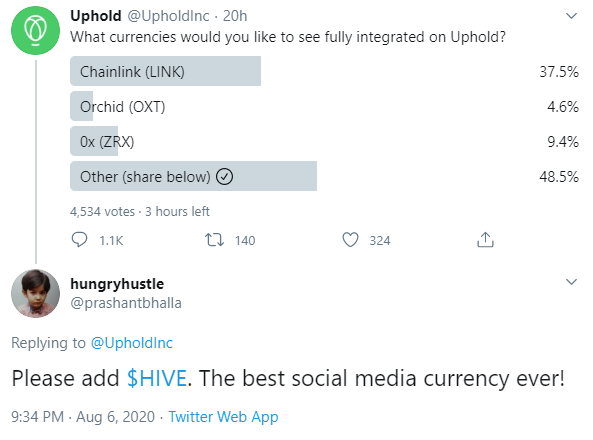Click the Twitter Web App source link
This screenshot has width=593, height=440.
tap(224, 417)
